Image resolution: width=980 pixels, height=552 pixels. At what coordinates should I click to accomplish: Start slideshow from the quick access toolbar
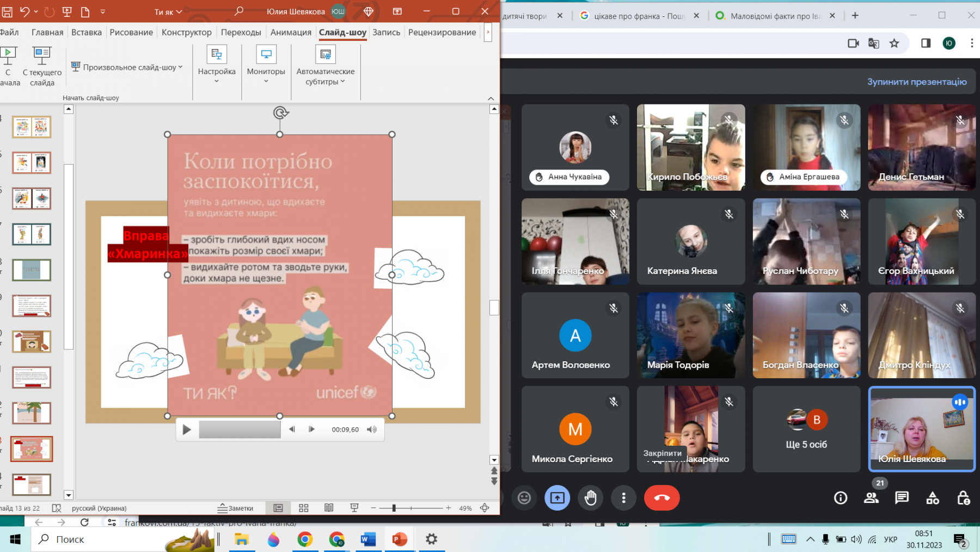pos(67,11)
